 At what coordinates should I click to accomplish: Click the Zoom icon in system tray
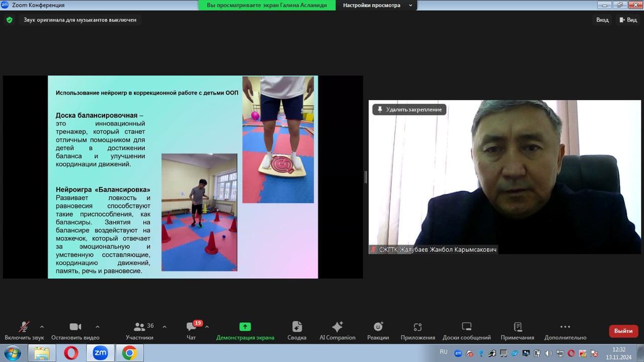[x=458, y=353]
